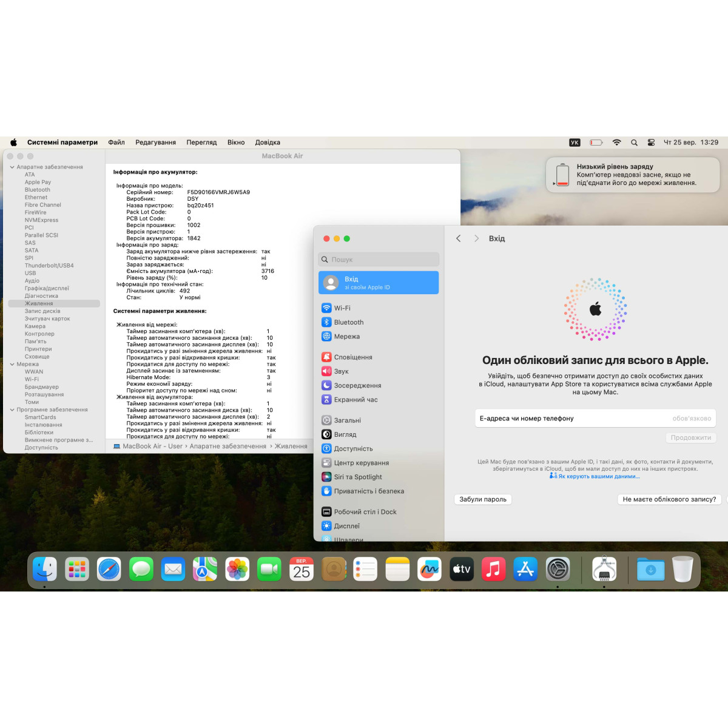Open Звук in System Settings sidebar
728x728 pixels.
click(379, 371)
